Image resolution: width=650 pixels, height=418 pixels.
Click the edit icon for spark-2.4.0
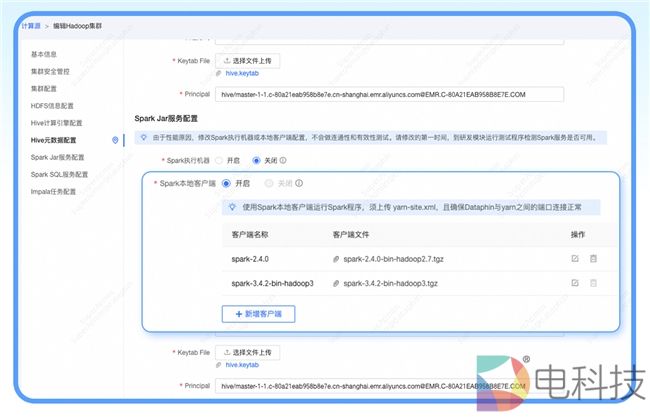click(575, 258)
